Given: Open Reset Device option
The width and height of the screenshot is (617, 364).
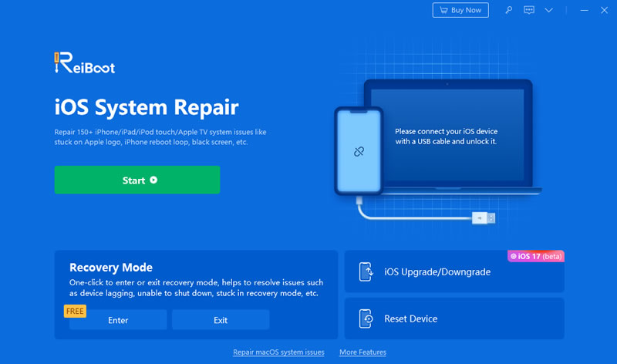Looking at the screenshot, I should pyautogui.click(x=454, y=318).
